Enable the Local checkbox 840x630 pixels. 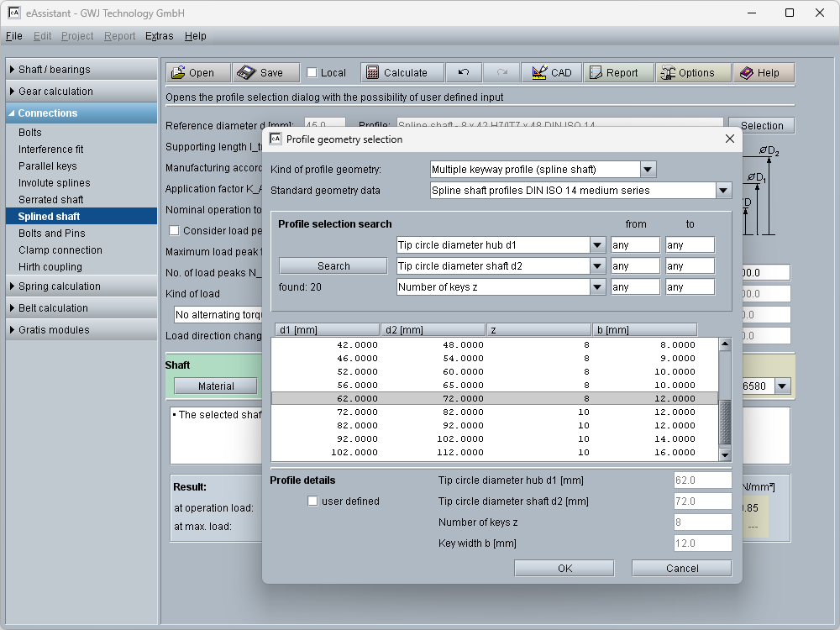[312, 73]
